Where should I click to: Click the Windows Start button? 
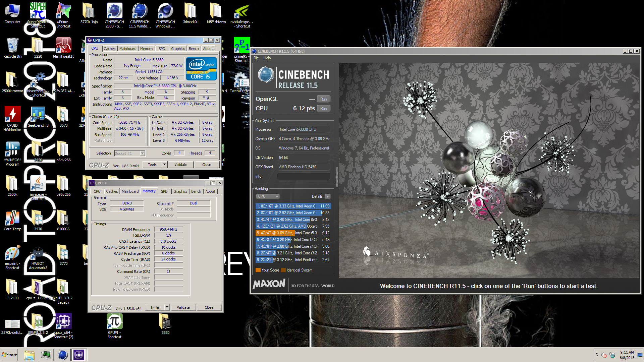coord(9,355)
